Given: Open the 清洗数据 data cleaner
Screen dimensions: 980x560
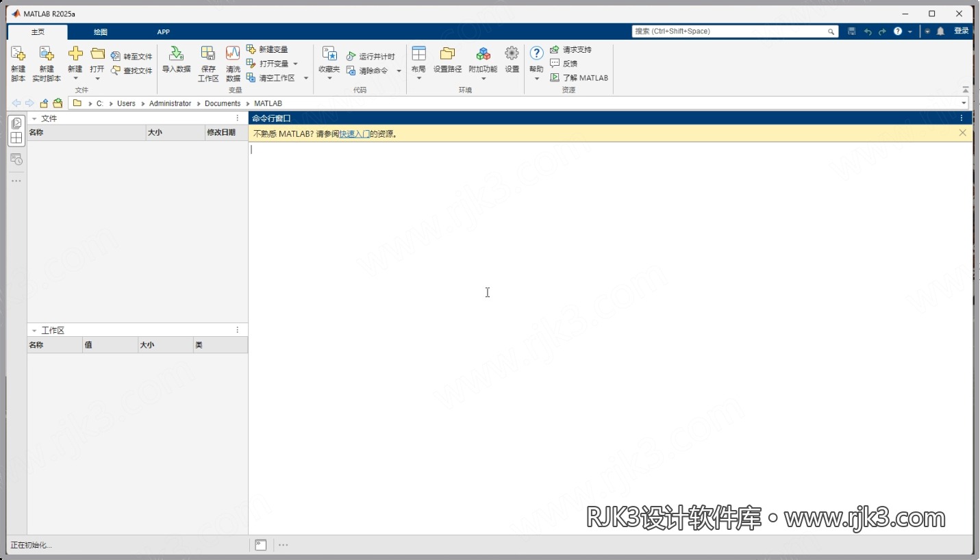Looking at the screenshot, I should (x=233, y=63).
